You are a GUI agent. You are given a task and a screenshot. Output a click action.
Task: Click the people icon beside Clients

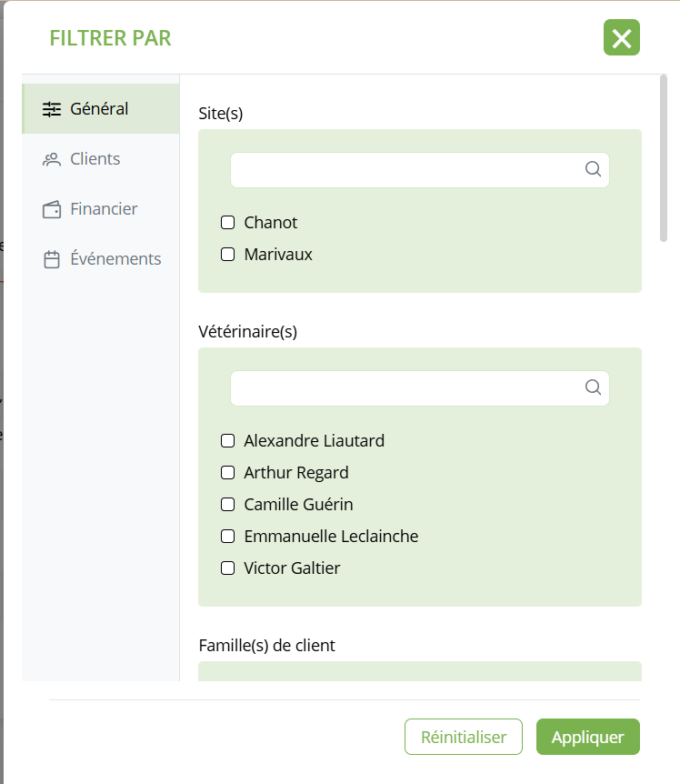[52, 159]
